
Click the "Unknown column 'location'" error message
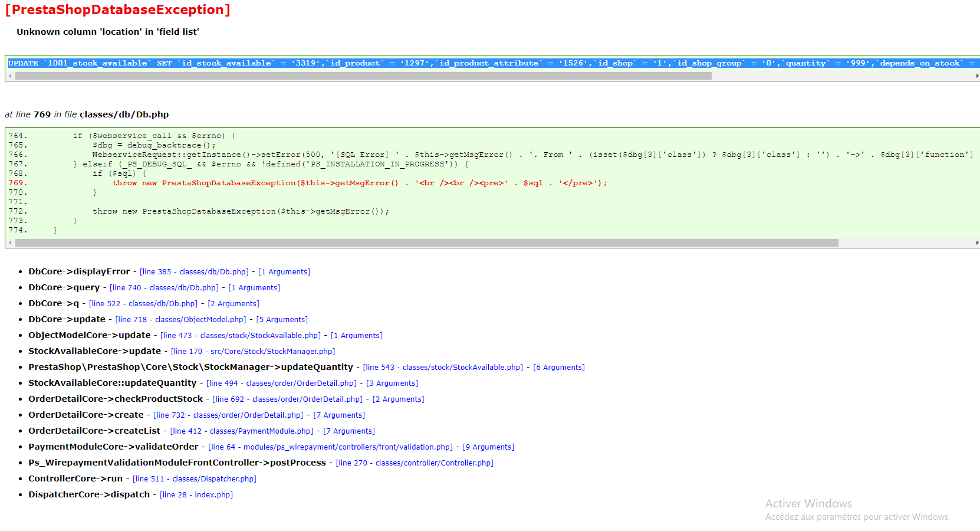pyautogui.click(x=108, y=32)
